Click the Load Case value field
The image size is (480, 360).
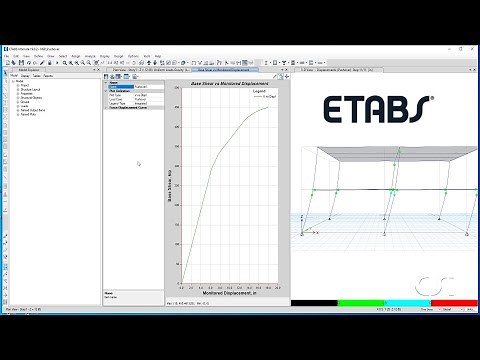click(149, 99)
